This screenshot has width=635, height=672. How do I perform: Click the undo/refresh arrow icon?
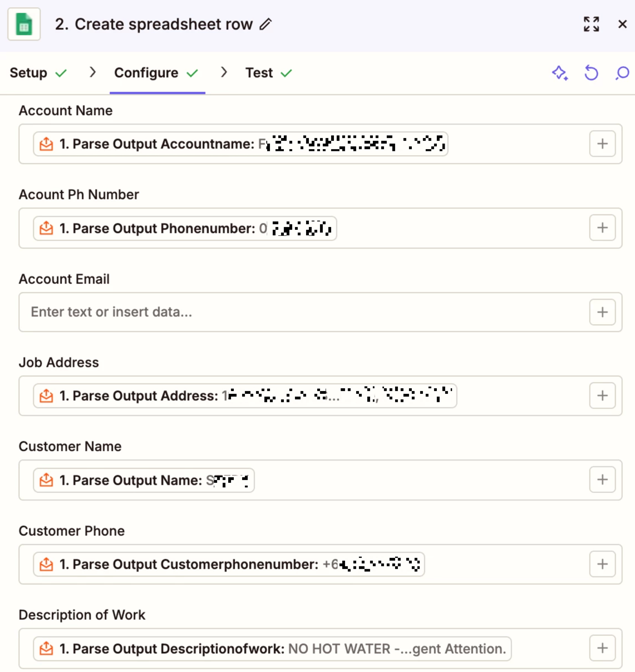591,73
